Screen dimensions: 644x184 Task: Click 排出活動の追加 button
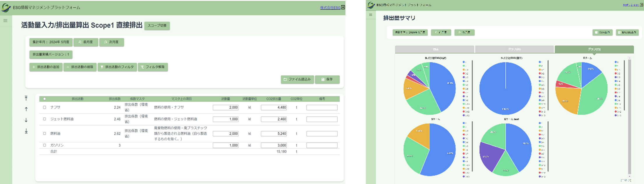[46, 67]
